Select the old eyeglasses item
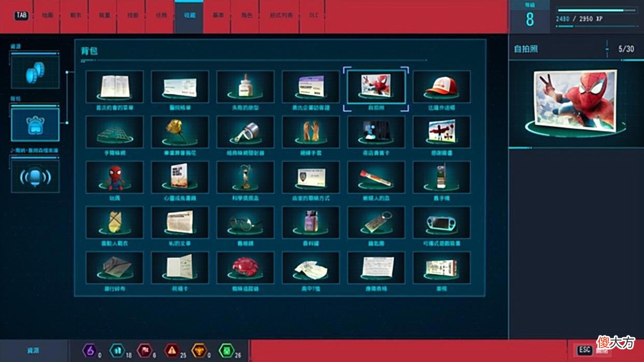The image size is (644, 362). [245, 222]
